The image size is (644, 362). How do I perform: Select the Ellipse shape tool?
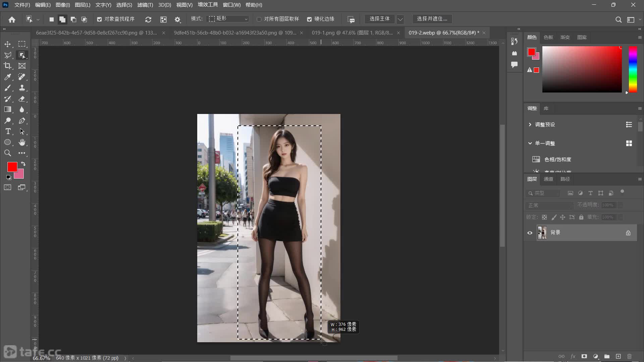[x=8, y=142]
